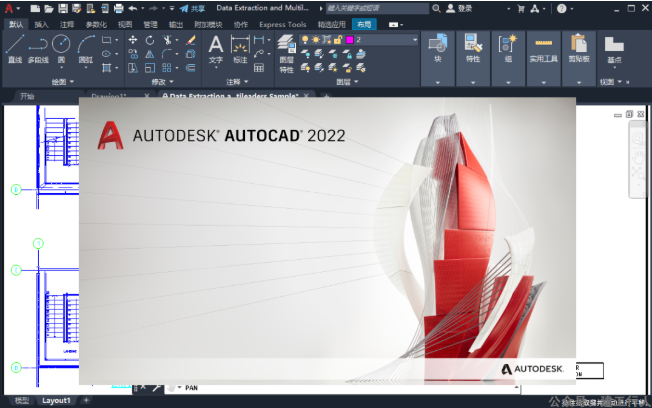Click the command line showing PAN
Viewport: 652px width, 408px height.
345,388
